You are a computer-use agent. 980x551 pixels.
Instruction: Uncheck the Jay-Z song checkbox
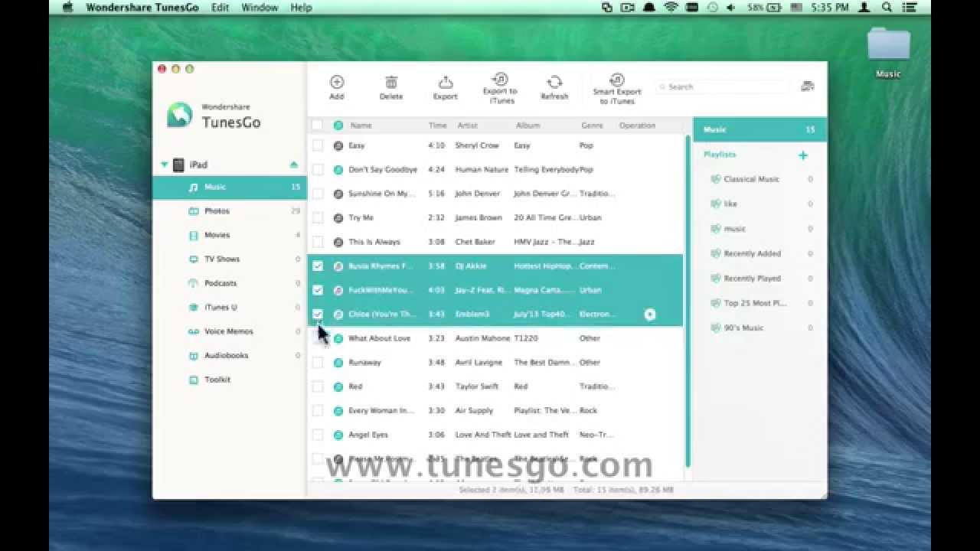[x=318, y=290]
